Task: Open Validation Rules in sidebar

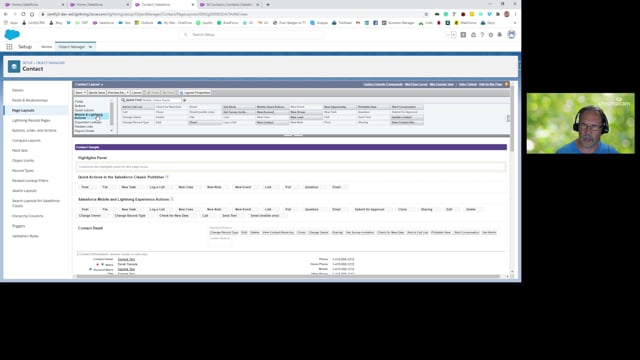Action: [x=25, y=236]
